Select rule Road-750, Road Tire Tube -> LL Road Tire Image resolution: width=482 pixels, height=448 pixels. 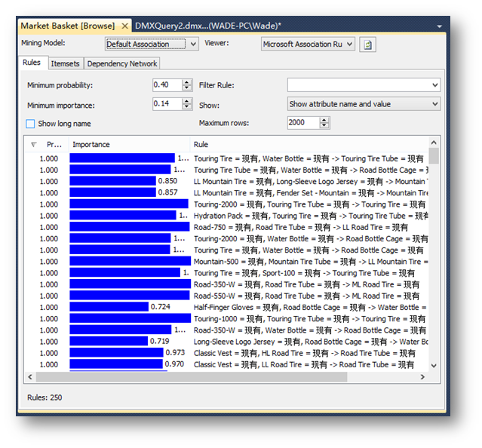[x=228, y=227]
